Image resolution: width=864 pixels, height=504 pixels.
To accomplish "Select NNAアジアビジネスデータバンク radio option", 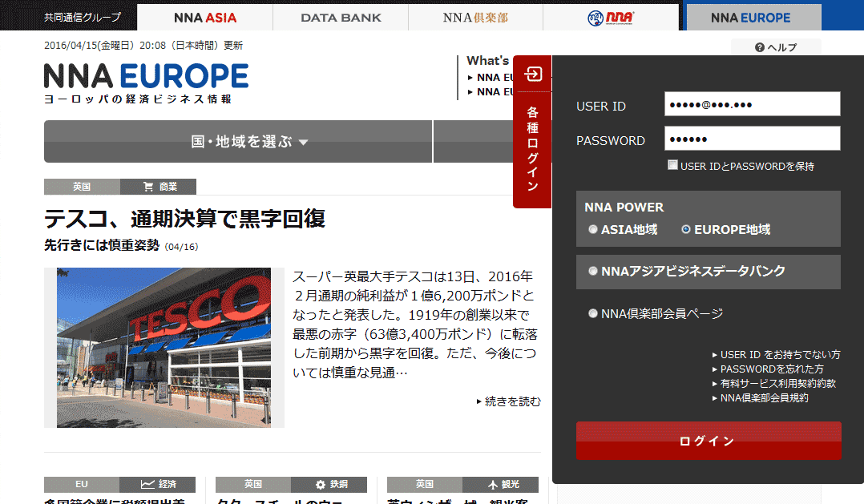I will tap(593, 271).
